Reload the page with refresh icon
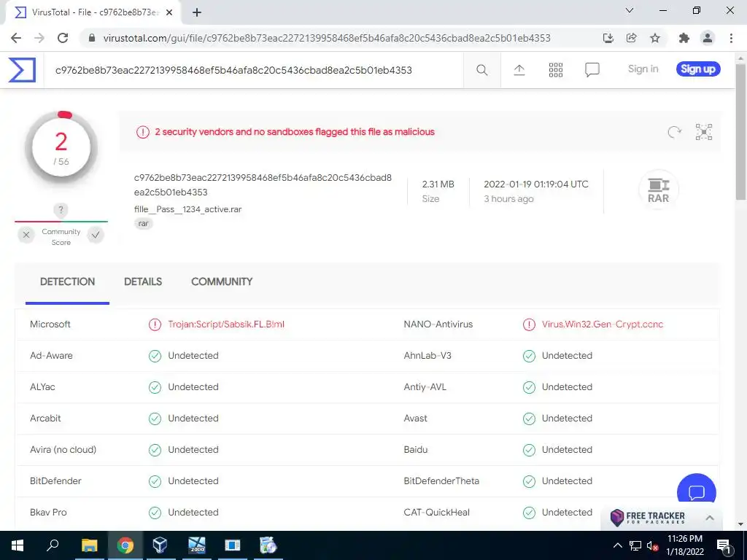This screenshot has width=747, height=560. [63, 38]
